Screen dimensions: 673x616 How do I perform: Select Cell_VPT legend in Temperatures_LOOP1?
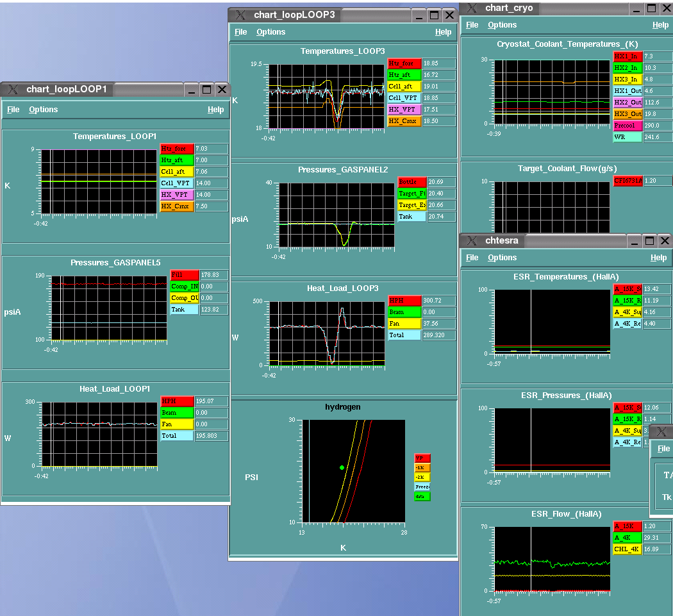[177, 183]
